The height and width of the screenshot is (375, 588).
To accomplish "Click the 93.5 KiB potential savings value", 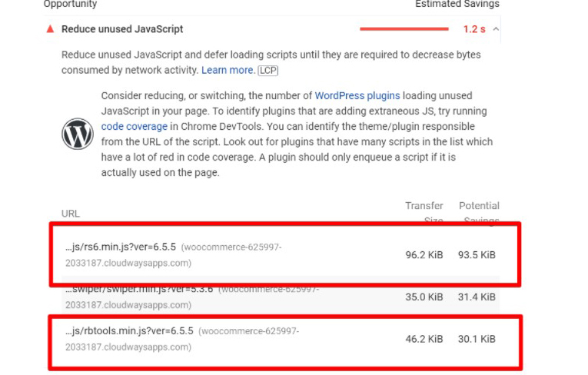I will pos(477,255).
